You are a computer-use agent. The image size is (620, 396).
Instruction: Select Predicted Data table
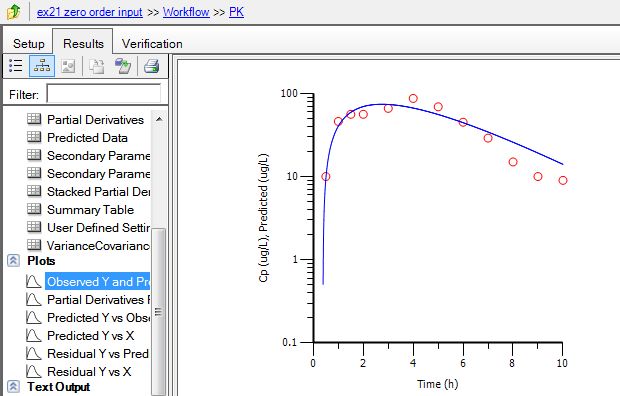click(x=87, y=138)
